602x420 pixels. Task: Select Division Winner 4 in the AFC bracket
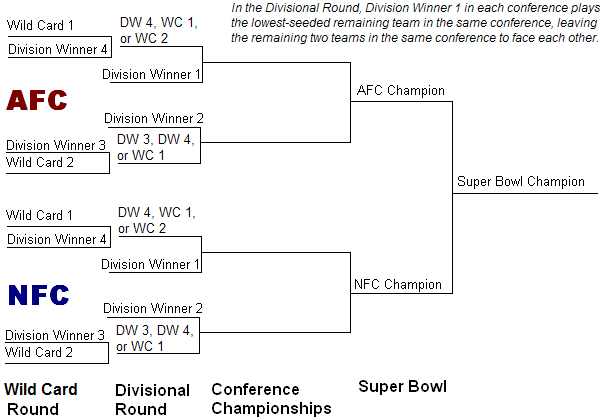coord(57,48)
